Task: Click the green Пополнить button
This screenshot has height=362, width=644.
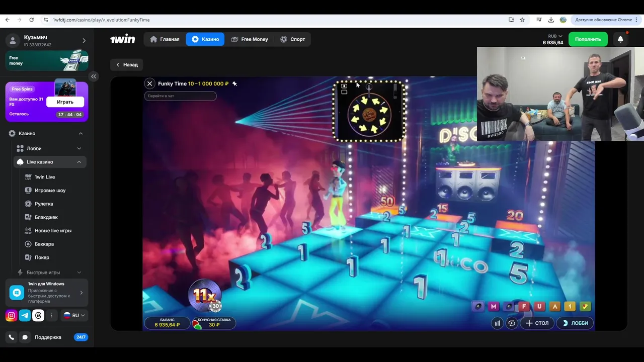Action: pyautogui.click(x=588, y=39)
